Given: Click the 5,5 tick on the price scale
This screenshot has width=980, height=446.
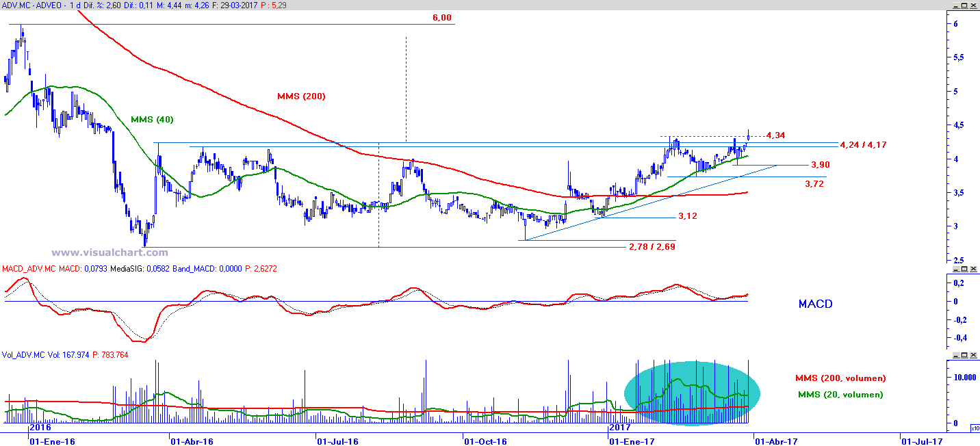Looking at the screenshot, I should point(959,57).
